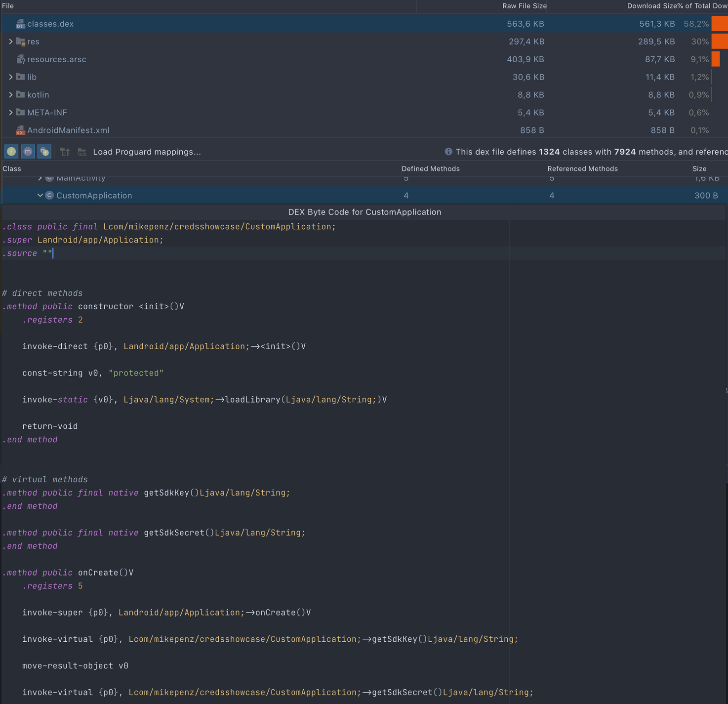Click the # direct methods comment
The height and width of the screenshot is (704, 728).
42,293
